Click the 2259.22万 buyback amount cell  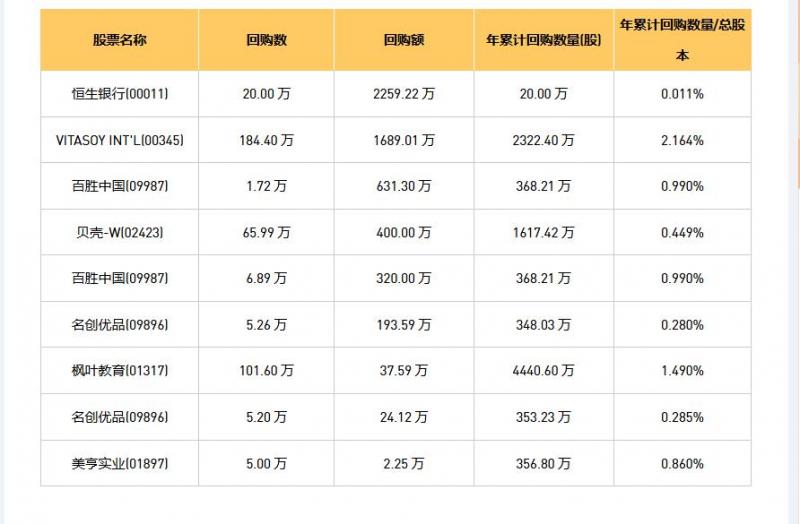tap(403, 94)
